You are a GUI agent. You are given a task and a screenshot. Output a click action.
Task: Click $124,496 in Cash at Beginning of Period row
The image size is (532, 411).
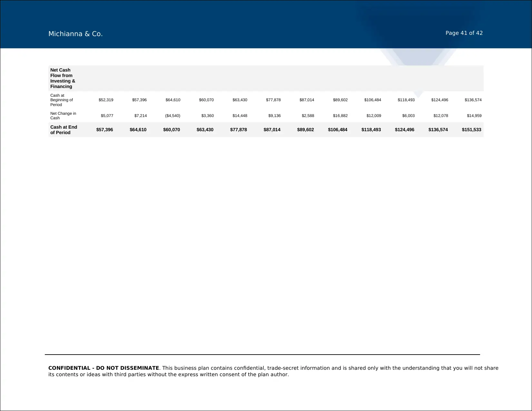(x=440, y=100)
